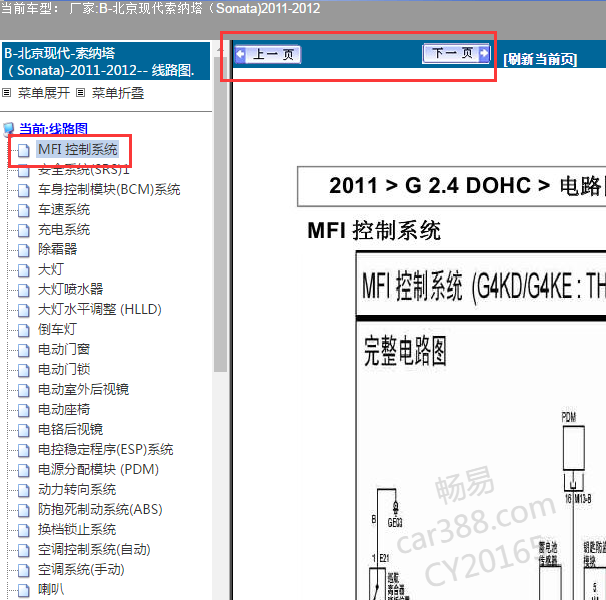Open 电动门锁 wiring diagram

64,370
